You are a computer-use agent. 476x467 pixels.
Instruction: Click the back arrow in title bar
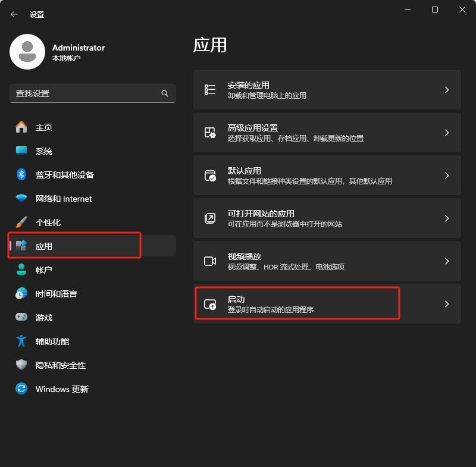14,14
